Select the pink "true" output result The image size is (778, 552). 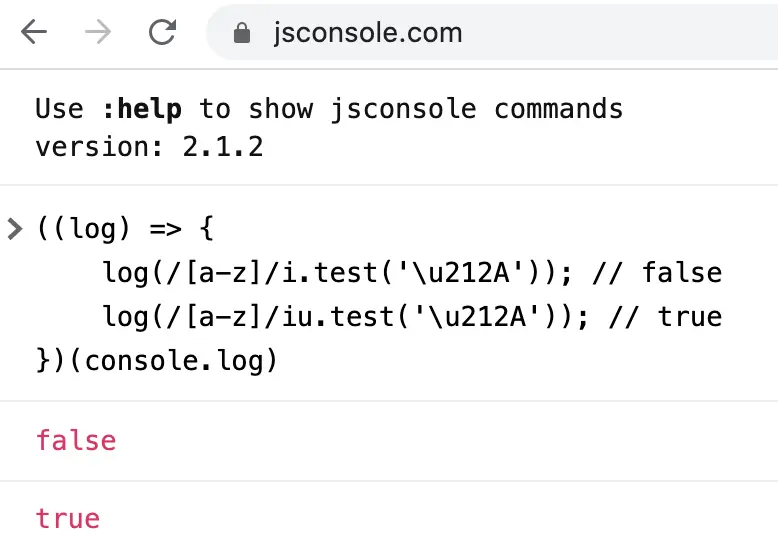(68, 519)
